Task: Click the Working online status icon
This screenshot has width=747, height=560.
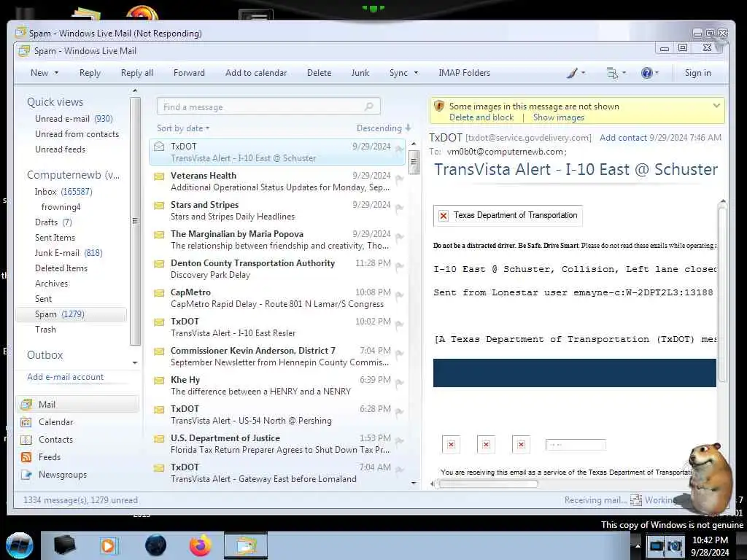Action: coord(636,500)
